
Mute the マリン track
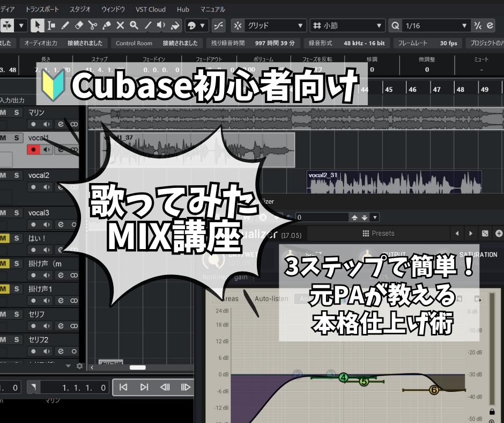coord(3,112)
